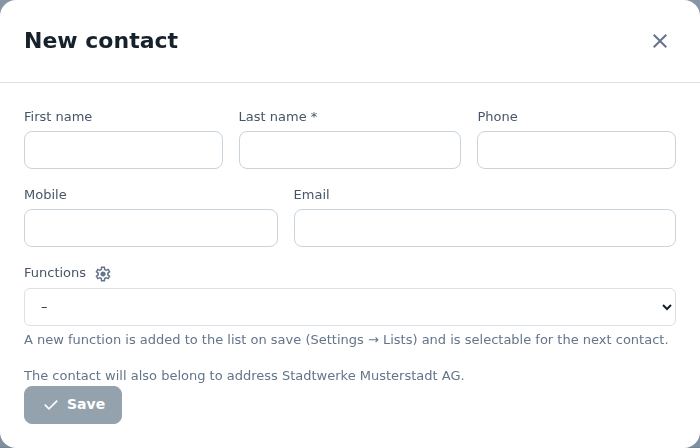Screen dimensions: 700x448
Task: Click the Email label
Action: tap(312, 195)
